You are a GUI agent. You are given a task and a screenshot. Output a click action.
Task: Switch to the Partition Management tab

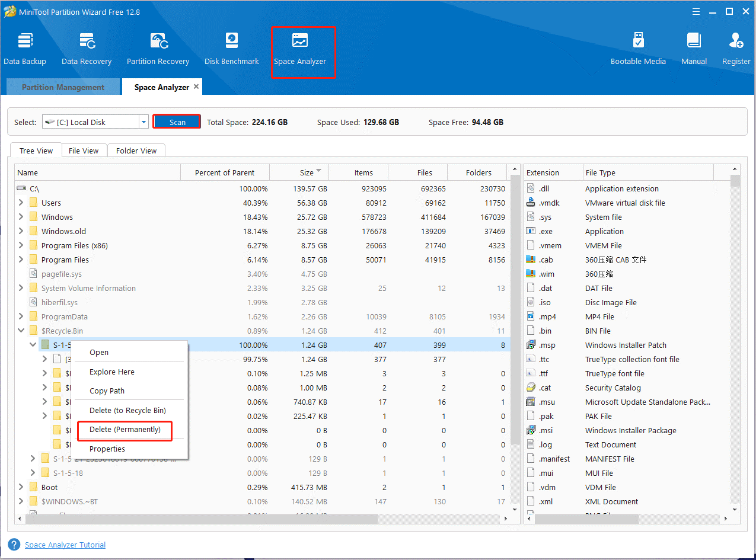(x=63, y=87)
